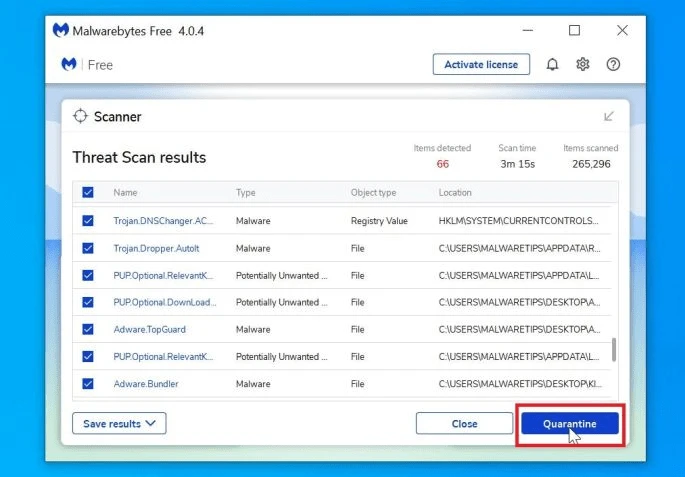This screenshot has height=477, width=685.
Task: Click the help question mark icon
Action: coord(613,65)
